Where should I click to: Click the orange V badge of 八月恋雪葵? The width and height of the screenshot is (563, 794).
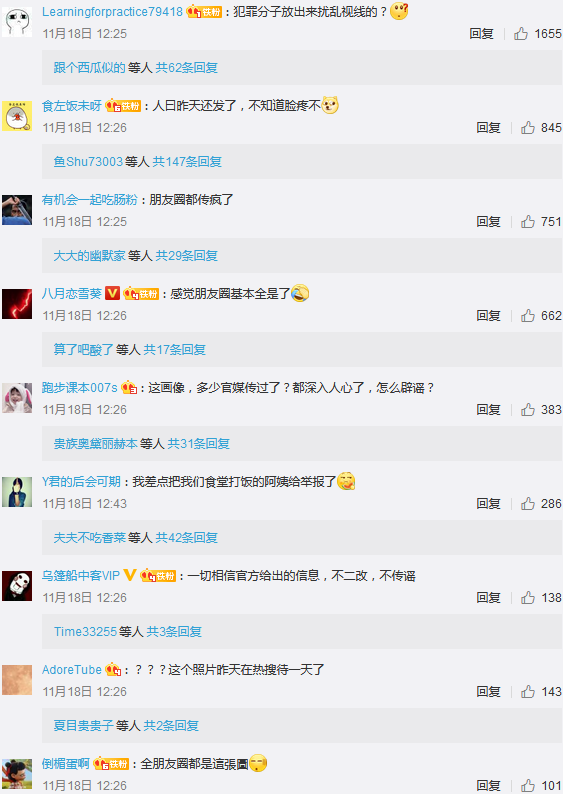(x=112, y=293)
